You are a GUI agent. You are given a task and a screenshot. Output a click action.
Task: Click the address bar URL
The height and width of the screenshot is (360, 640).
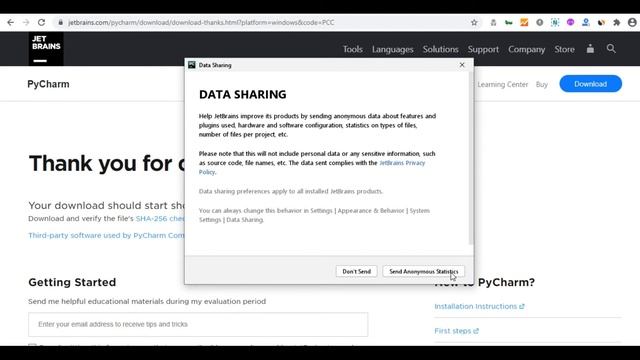tap(201, 22)
